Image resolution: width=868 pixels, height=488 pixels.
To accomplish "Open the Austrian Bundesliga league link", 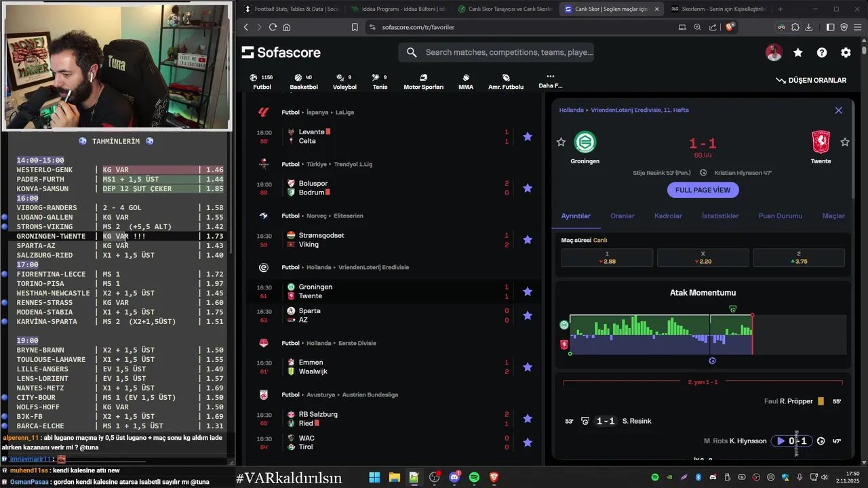I will coord(369,394).
